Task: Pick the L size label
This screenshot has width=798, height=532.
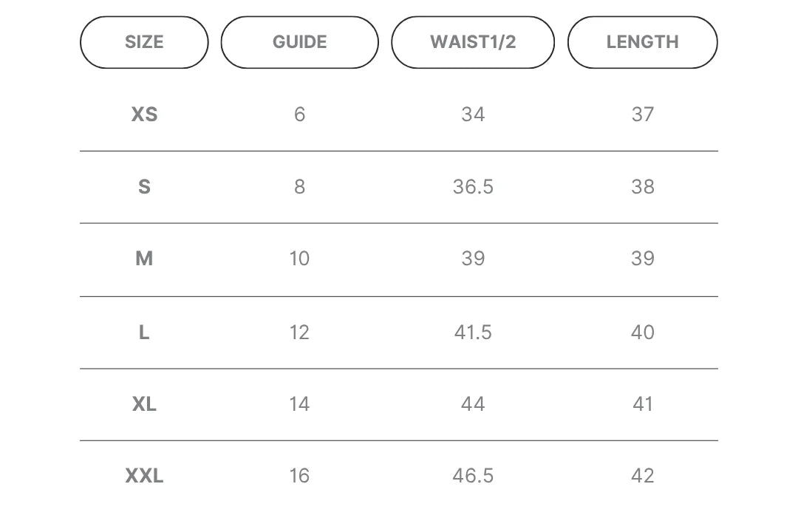Action: coord(145,332)
